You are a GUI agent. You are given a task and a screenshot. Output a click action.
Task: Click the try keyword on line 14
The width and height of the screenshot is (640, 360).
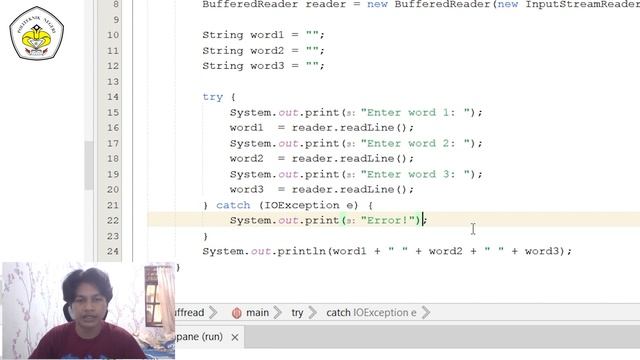[213, 97]
